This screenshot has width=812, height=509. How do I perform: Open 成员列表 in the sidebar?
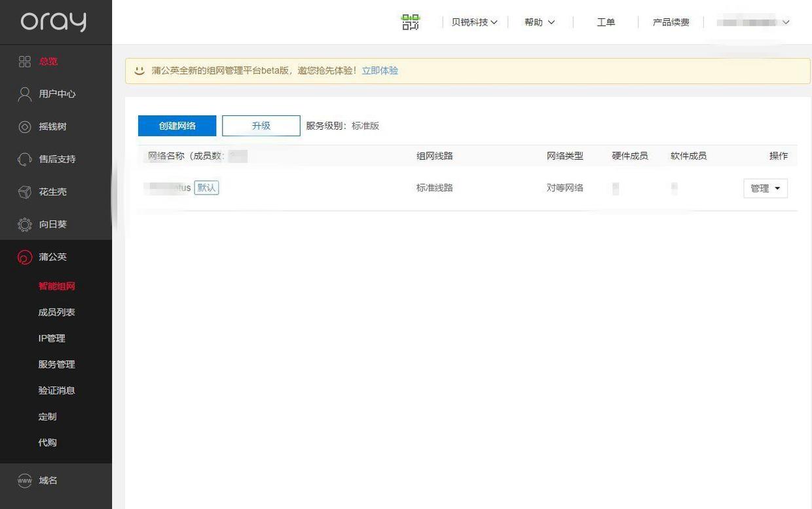pos(57,312)
